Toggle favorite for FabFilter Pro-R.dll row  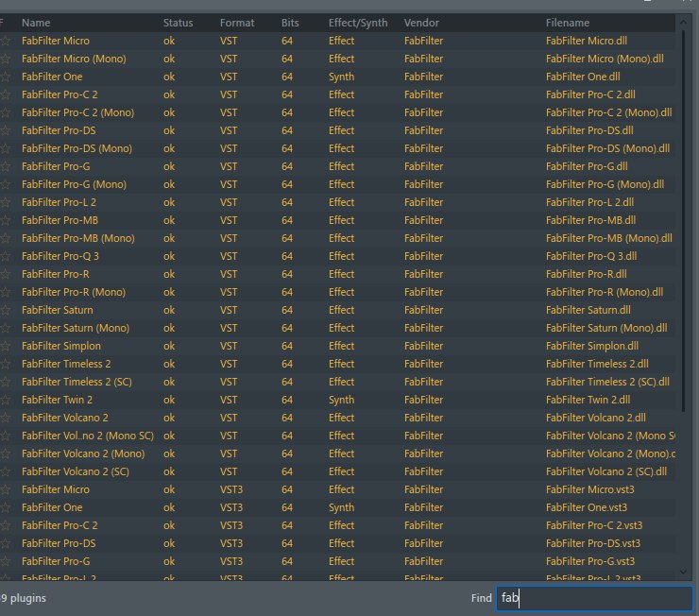coord(5,274)
